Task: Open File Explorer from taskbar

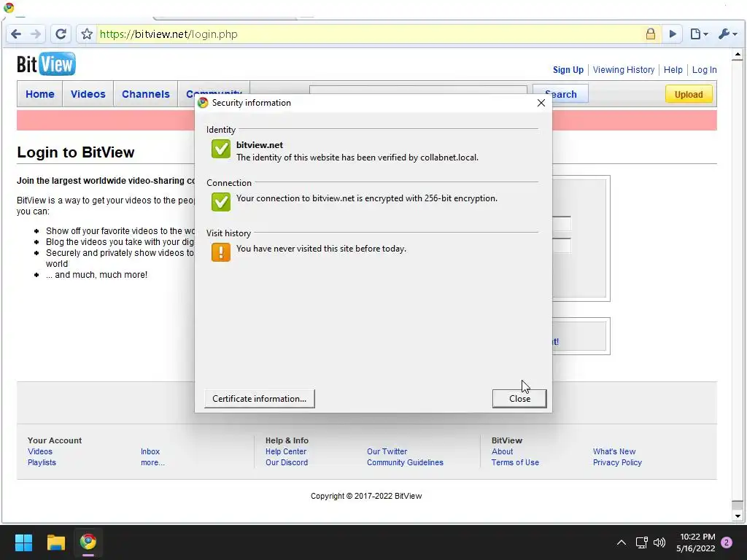Action: click(55, 542)
